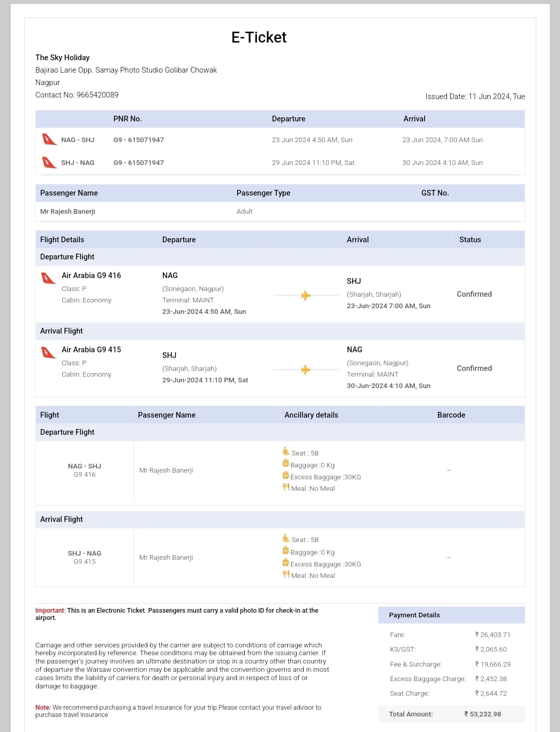Click the seat icon for G9 415
The width and height of the screenshot is (560, 732).
pyautogui.click(x=286, y=538)
